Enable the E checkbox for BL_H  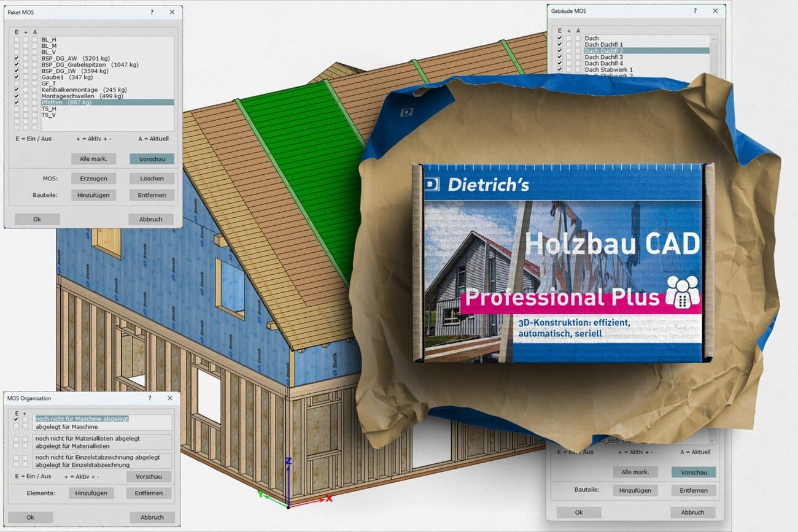17,39
